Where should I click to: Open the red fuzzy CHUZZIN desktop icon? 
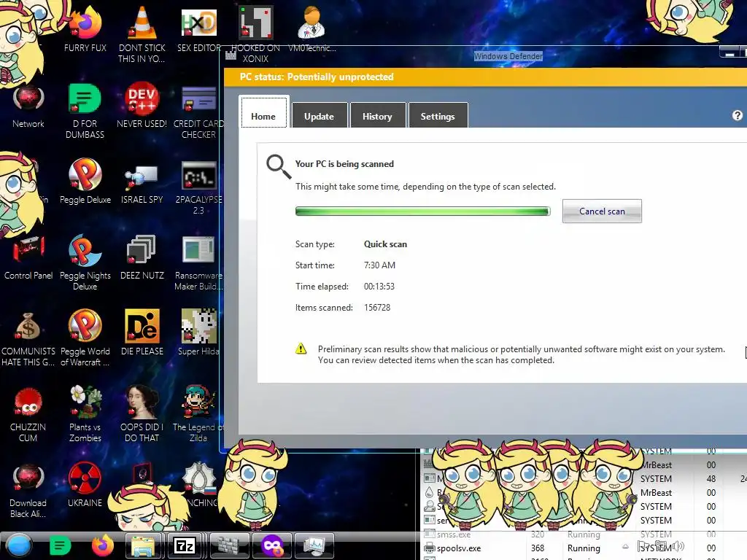(28, 402)
